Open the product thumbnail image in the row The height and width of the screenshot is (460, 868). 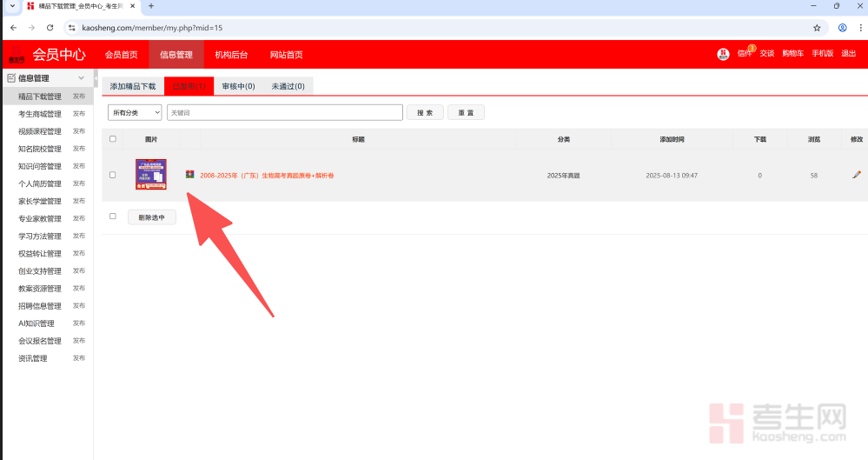pyautogui.click(x=150, y=175)
